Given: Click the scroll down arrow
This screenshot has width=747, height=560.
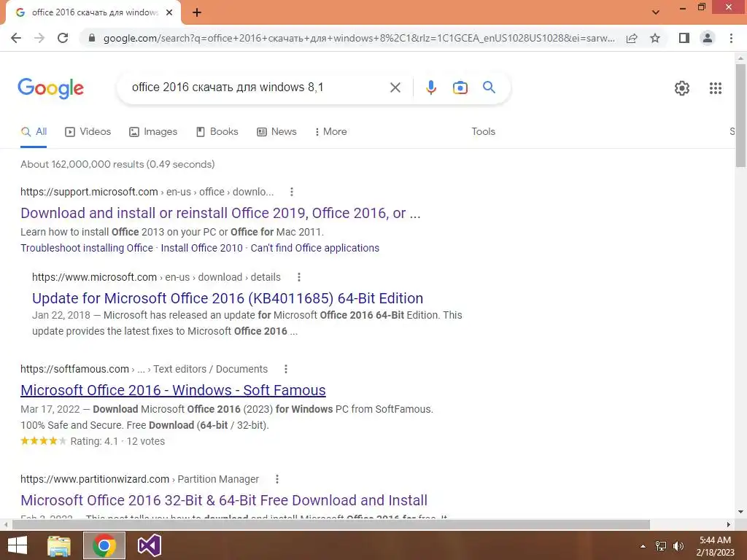Looking at the screenshot, I should pos(741,513).
